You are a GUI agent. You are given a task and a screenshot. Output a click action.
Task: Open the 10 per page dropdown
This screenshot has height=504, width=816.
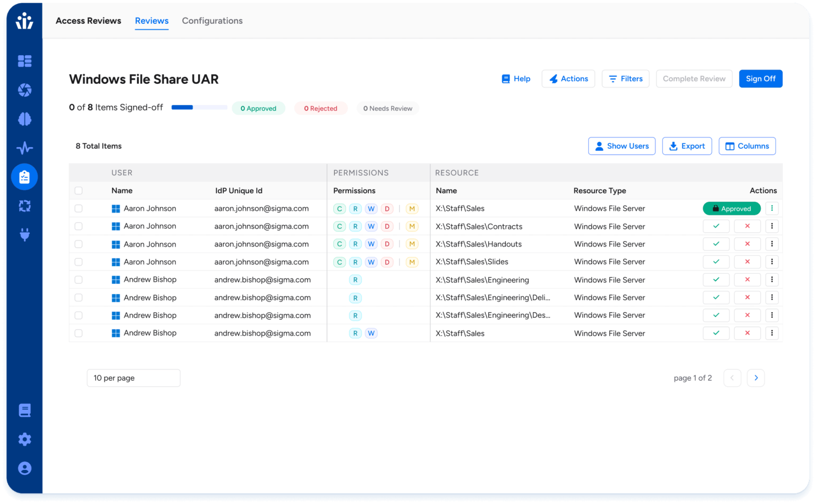pyautogui.click(x=133, y=378)
